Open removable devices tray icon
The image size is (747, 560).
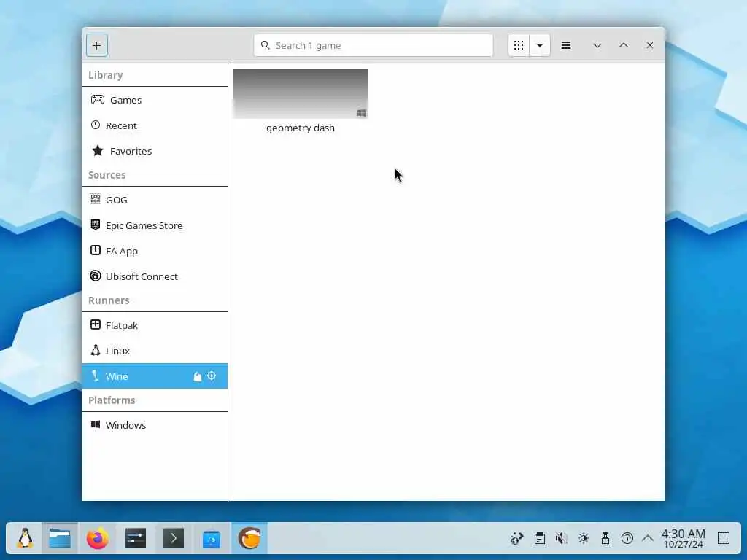tap(605, 539)
